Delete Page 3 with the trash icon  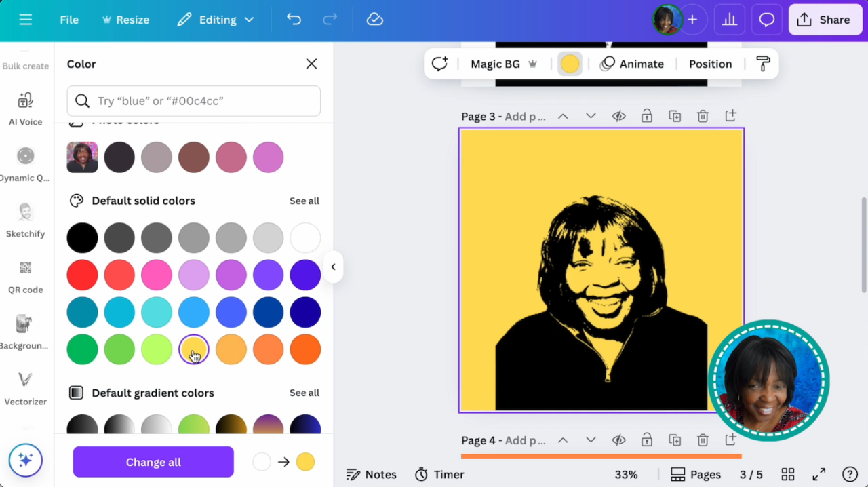click(x=703, y=116)
